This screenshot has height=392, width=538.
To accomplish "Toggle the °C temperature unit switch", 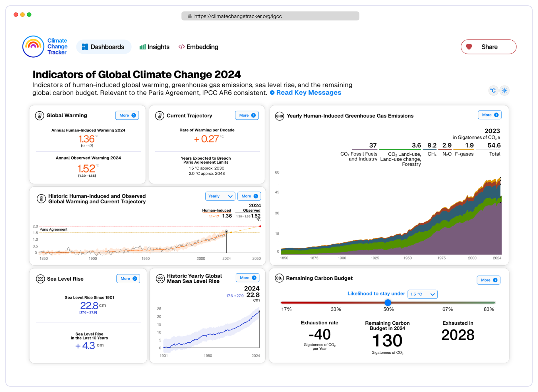I will pyautogui.click(x=493, y=91).
